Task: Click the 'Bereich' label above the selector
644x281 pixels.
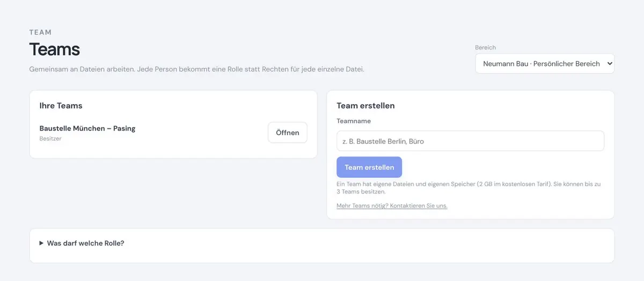Action: click(485, 47)
